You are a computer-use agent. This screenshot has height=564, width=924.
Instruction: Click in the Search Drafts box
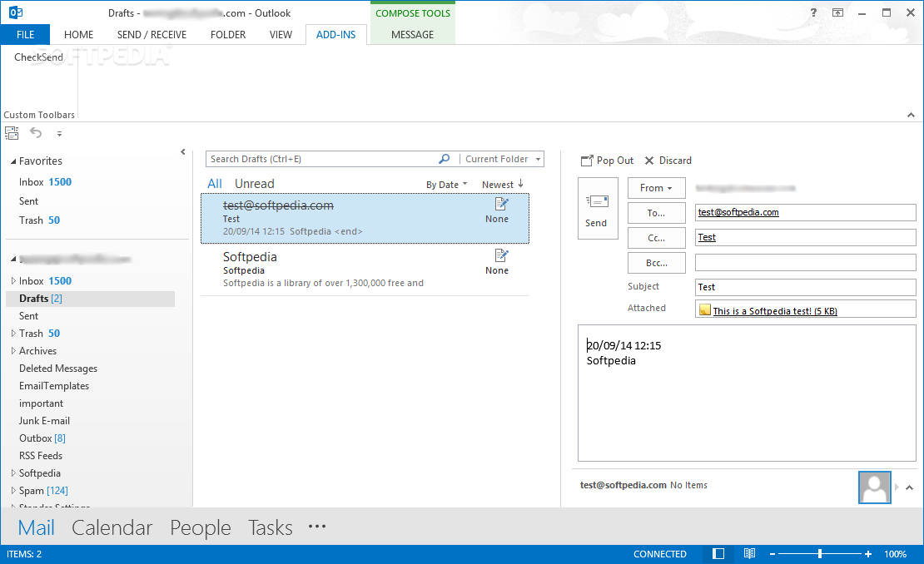point(322,159)
